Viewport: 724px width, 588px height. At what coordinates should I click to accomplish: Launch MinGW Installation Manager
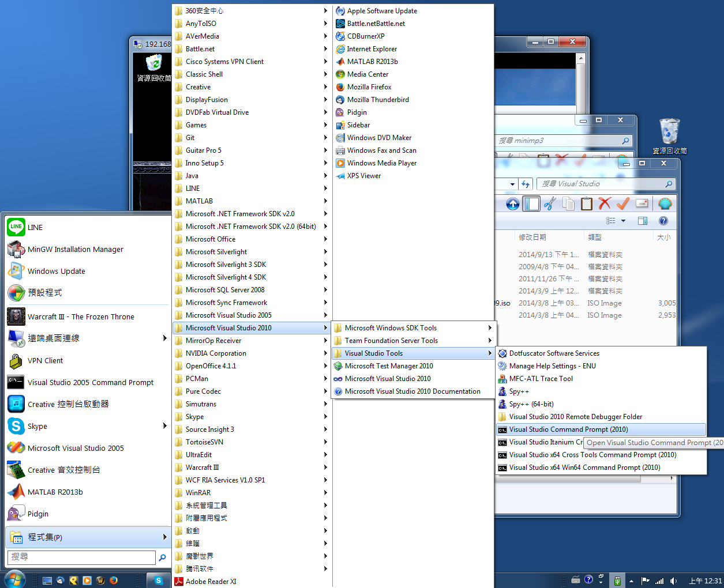[87, 249]
